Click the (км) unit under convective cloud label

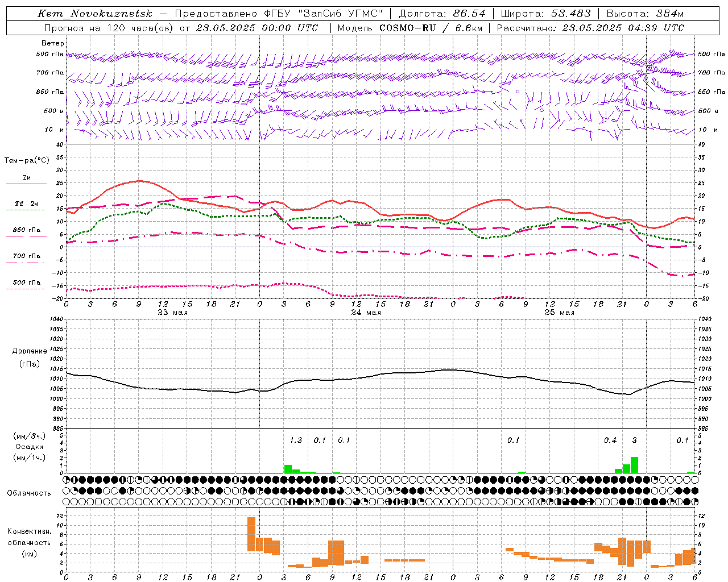point(30,554)
